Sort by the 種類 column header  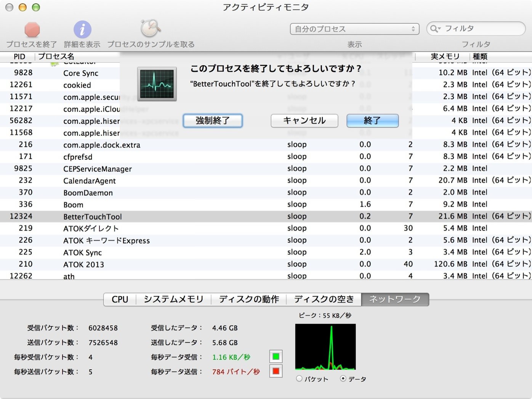[x=480, y=56]
